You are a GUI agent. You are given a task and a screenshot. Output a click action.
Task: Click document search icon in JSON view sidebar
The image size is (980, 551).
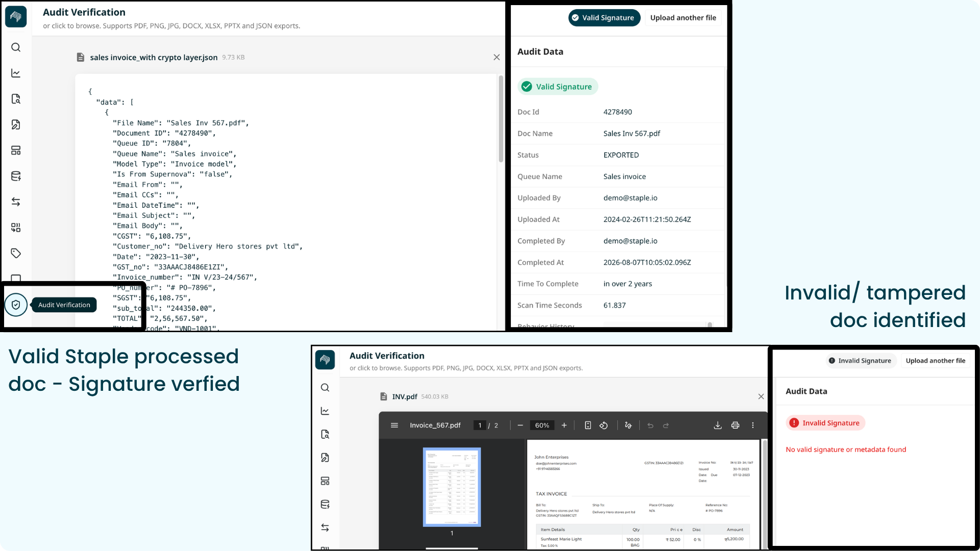pos(16,99)
